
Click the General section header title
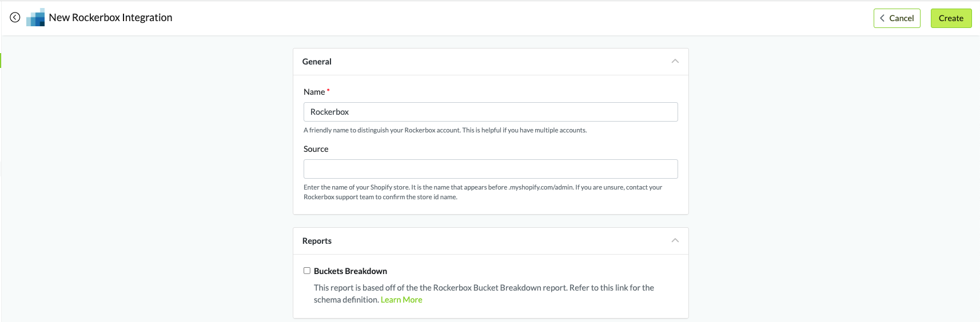coord(317,62)
